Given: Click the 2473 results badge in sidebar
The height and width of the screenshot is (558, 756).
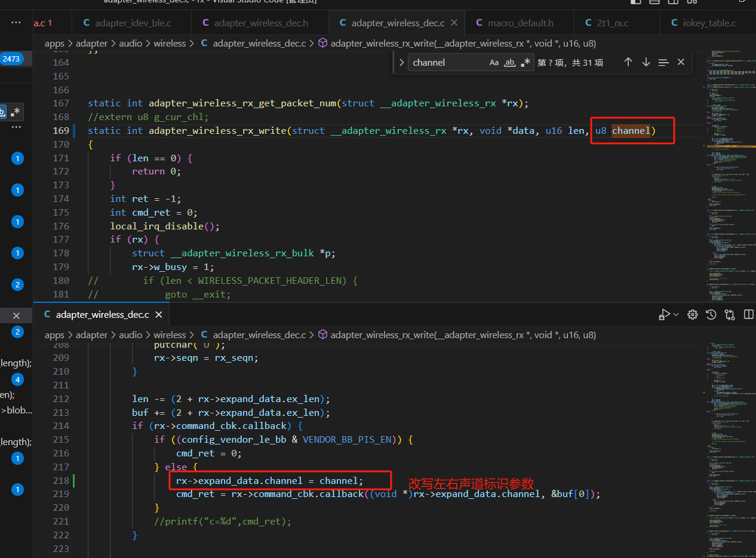Looking at the screenshot, I should [x=11, y=59].
